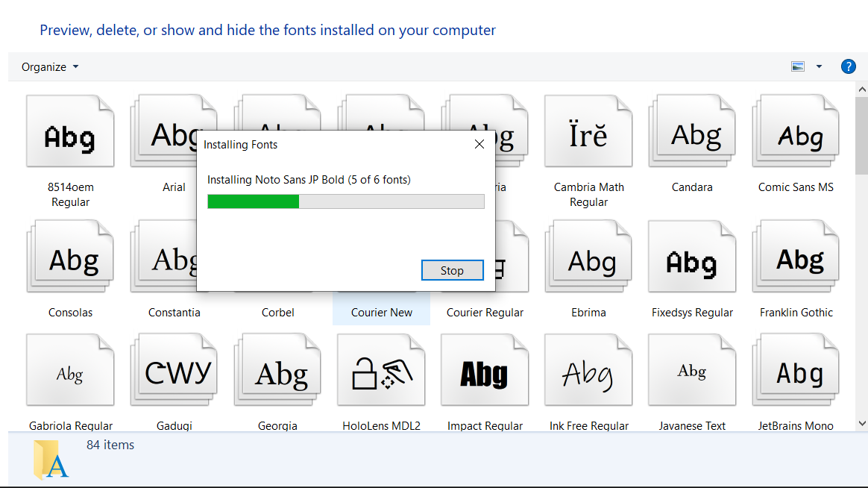
Task: Click the "Preview, delete, or show and hide" heading
Action: coord(268,30)
